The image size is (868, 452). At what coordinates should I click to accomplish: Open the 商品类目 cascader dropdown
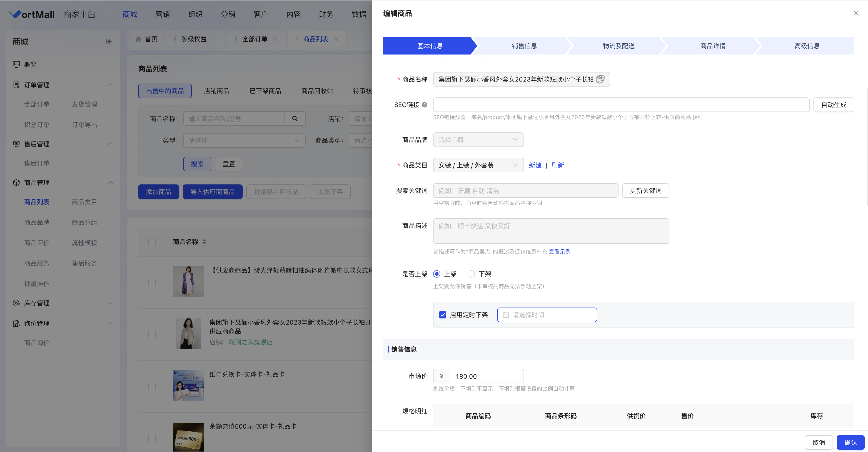[x=478, y=165]
